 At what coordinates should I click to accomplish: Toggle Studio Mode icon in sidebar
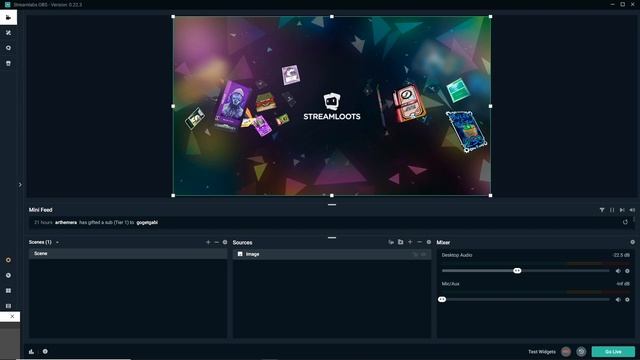[8, 306]
